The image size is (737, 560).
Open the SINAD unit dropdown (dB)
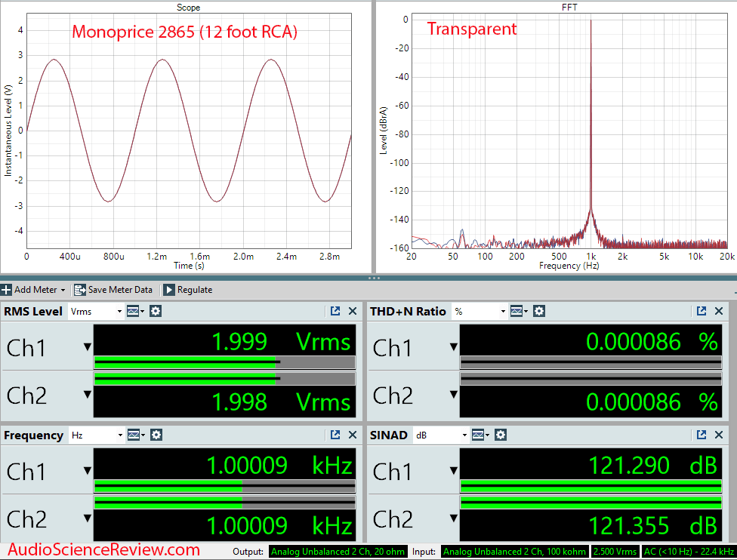440,435
